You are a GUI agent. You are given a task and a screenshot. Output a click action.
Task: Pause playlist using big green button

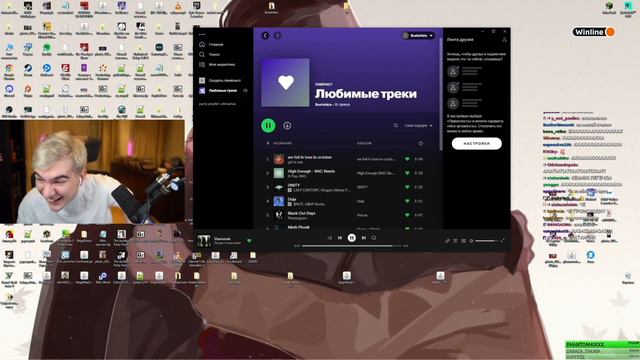point(268,125)
